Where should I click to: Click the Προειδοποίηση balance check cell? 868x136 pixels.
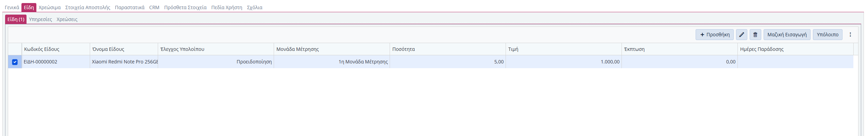point(254,62)
